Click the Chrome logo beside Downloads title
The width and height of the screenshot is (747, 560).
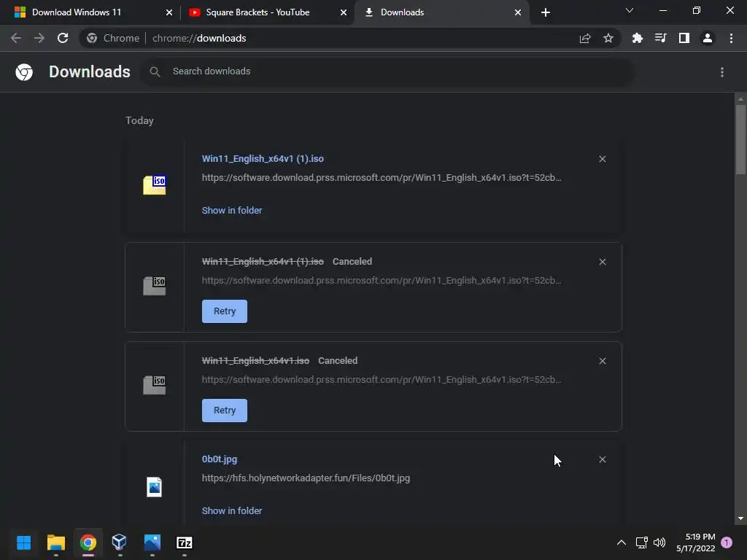(24, 72)
